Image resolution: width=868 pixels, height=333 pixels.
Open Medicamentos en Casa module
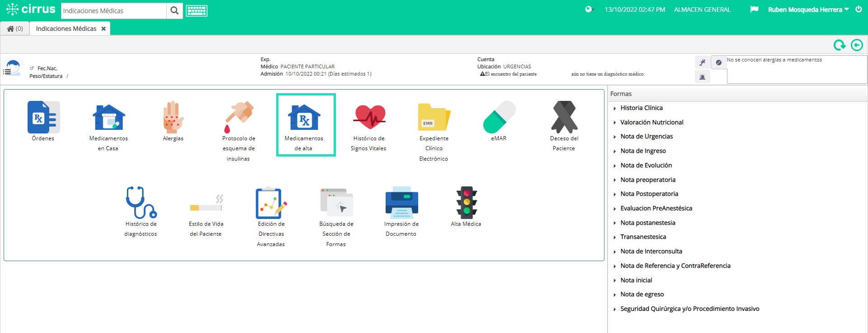coord(108,117)
